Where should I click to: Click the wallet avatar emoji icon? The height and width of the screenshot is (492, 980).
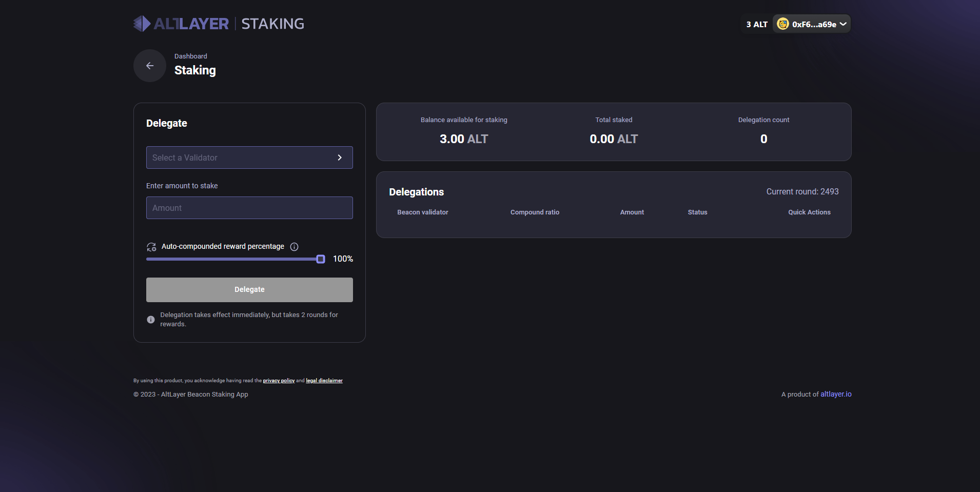click(x=782, y=24)
